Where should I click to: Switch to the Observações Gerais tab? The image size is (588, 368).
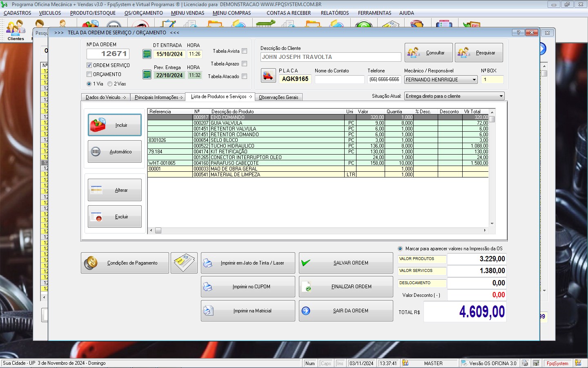pos(278,97)
